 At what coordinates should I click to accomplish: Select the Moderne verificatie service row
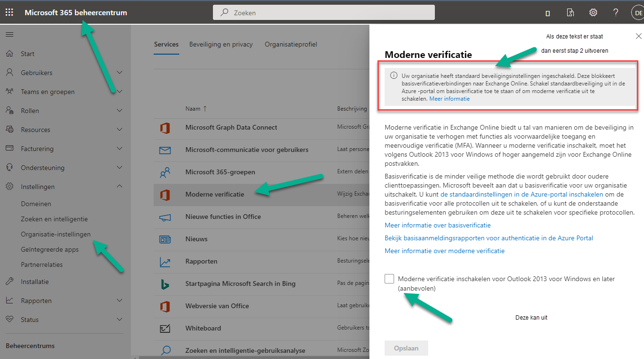click(261, 194)
